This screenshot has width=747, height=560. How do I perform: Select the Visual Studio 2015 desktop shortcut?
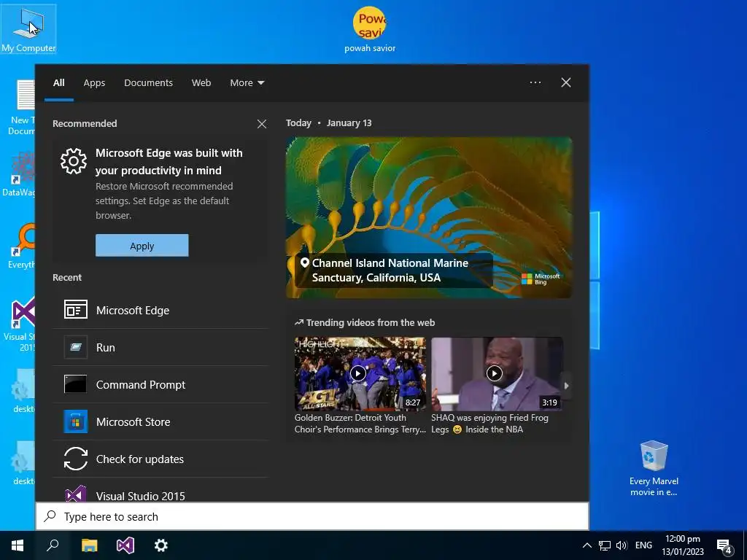click(20, 324)
